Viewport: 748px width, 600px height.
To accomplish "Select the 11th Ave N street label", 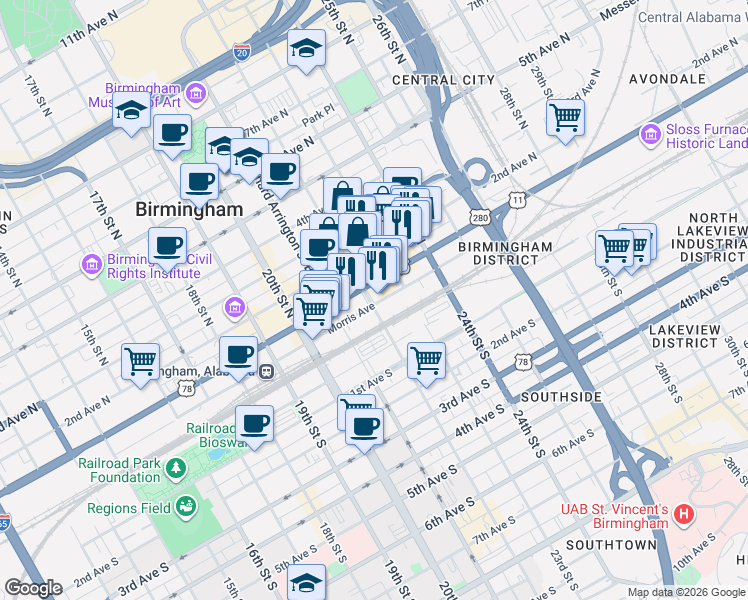I will (x=88, y=29).
